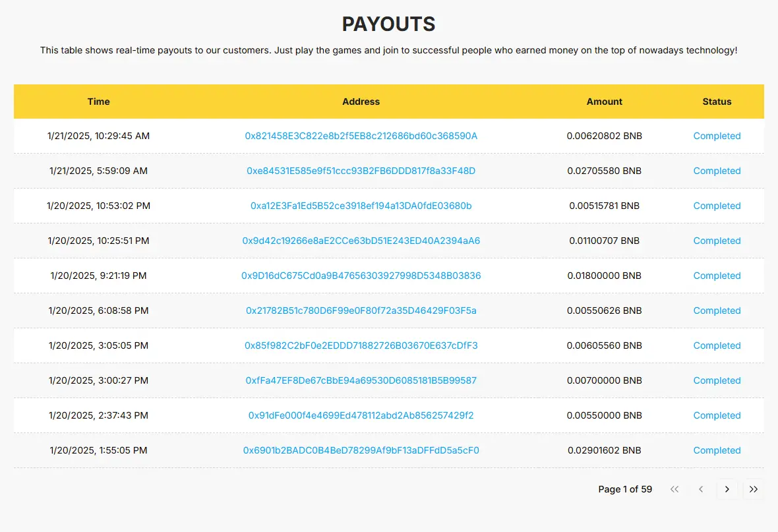This screenshot has height=532, width=778.
Task: Click Completed status for 0.00550000 BNB payout
Action: click(717, 415)
